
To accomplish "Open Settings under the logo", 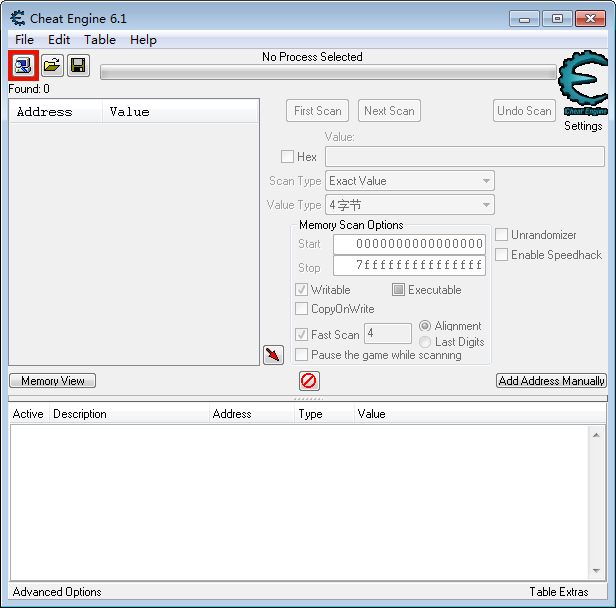I will coord(583,126).
